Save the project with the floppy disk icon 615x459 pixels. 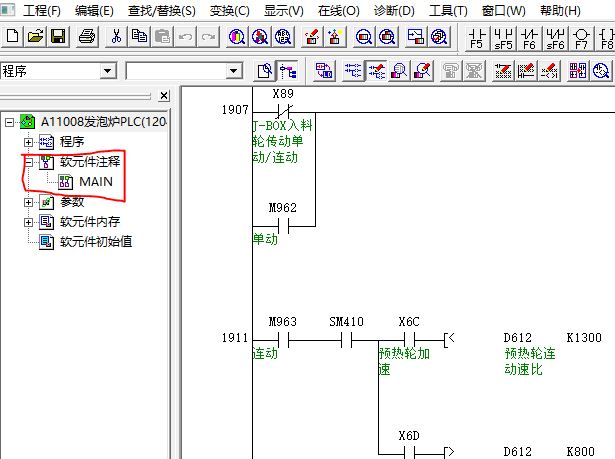(57, 37)
